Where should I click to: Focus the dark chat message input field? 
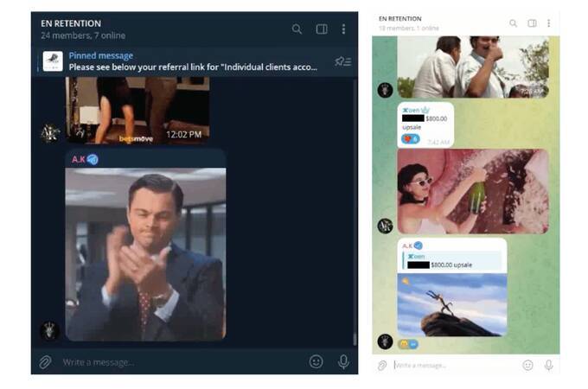(173, 362)
